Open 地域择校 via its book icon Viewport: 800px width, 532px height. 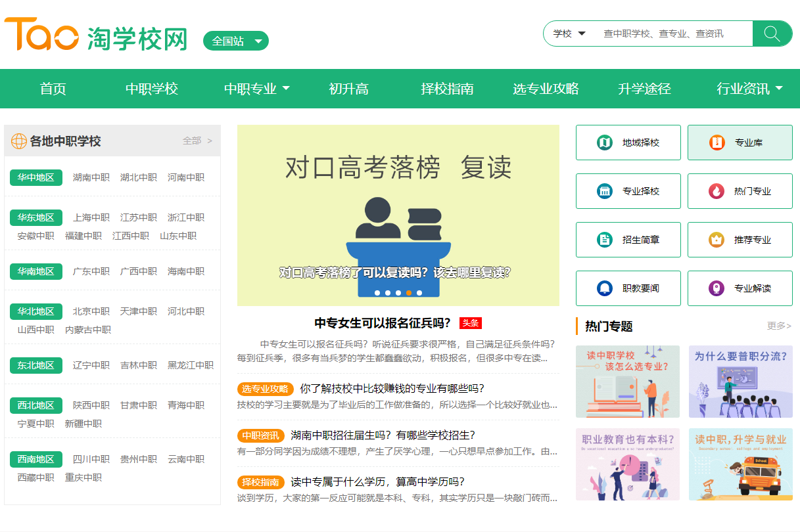click(605, 142)
